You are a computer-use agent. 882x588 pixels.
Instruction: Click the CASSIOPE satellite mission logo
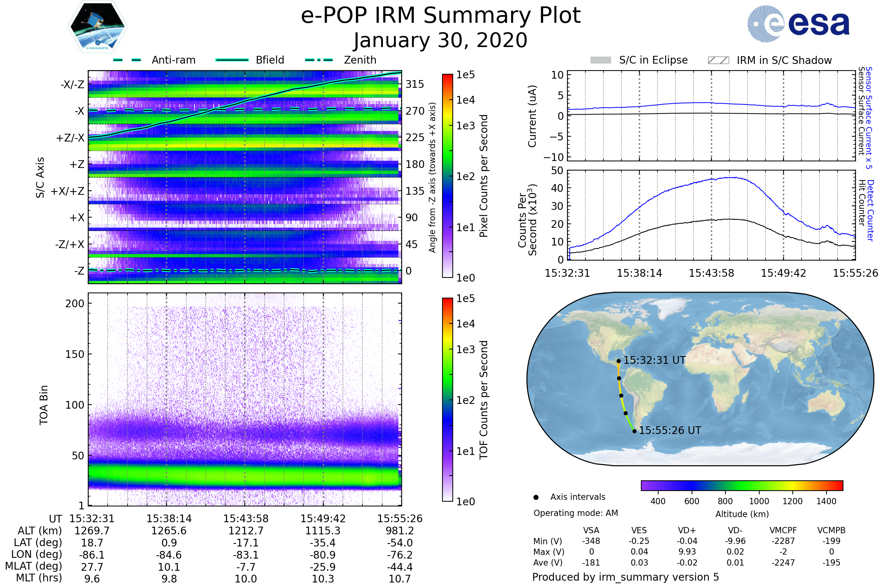pyautogui.click(x=97, y=27)
